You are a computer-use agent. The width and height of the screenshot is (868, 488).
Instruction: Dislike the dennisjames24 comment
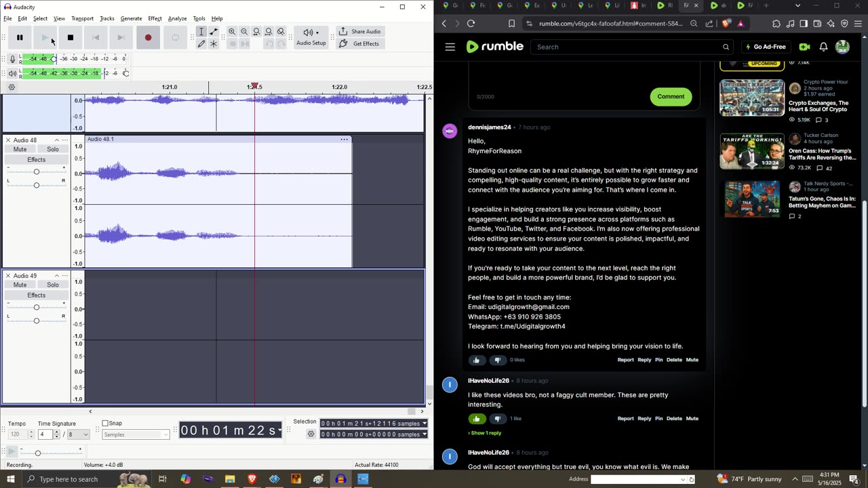point(498,360)
